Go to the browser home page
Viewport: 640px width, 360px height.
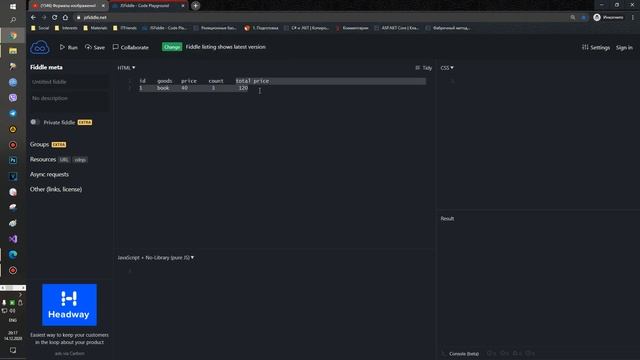65,18
